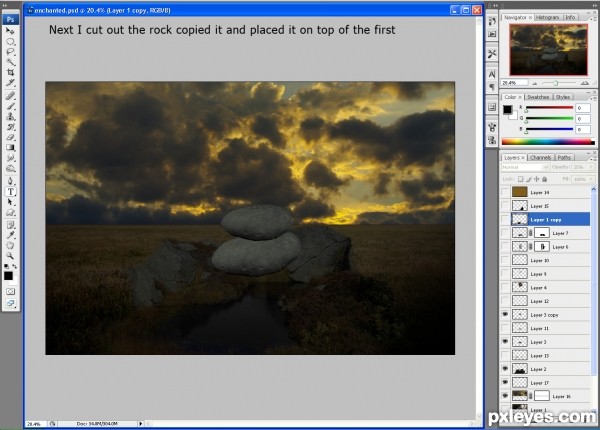The image size is (600, 430).
Task: Open the Character panel icon in dock
Action: coord(492,74)
